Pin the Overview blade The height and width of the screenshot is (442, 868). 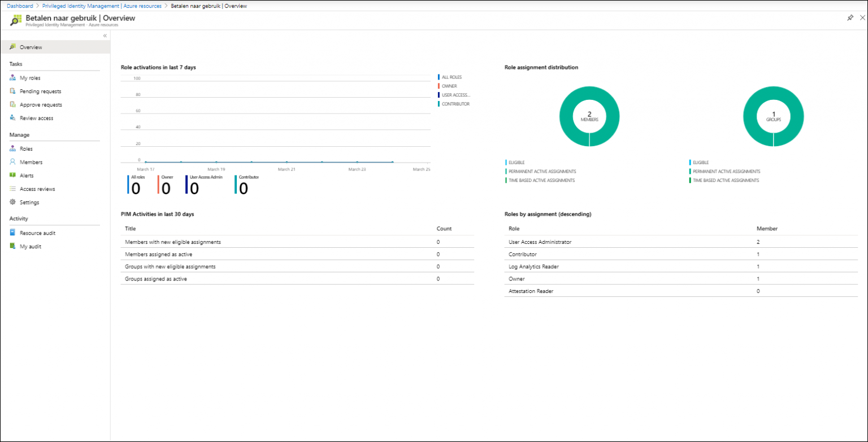click(x=850, y=17)
